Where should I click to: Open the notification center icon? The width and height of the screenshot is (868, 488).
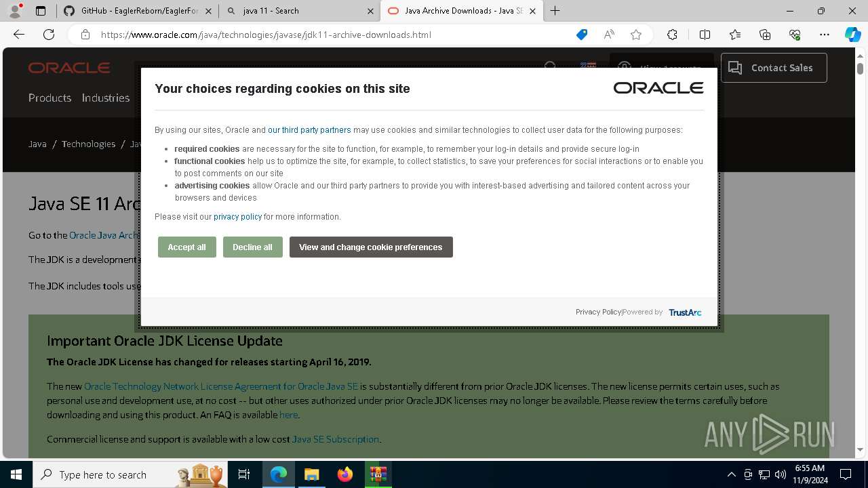(x=846, y=474)
